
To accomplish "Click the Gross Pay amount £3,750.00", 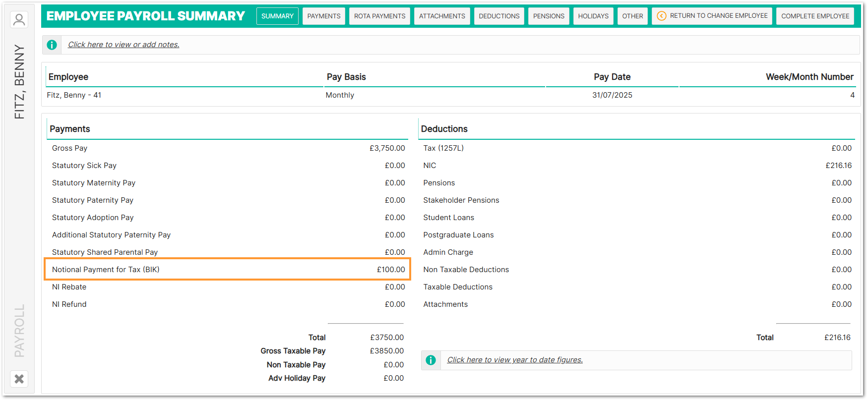I will click(387, 148).
